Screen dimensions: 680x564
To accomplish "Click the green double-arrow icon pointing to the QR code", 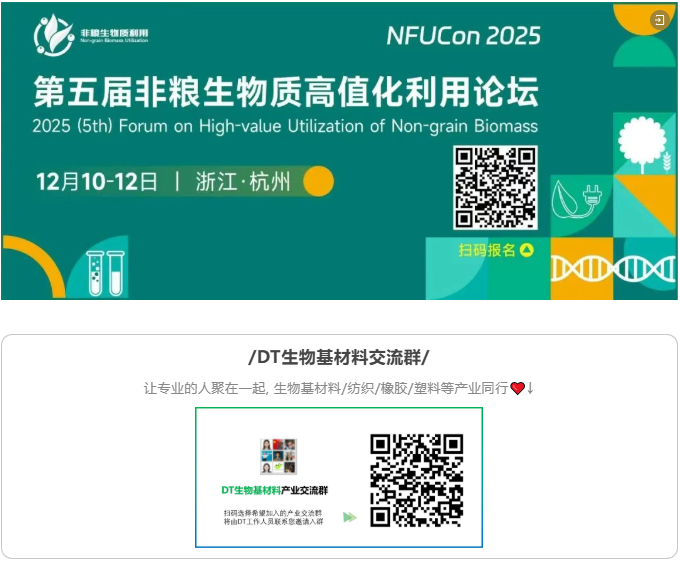I will [350, 517].
